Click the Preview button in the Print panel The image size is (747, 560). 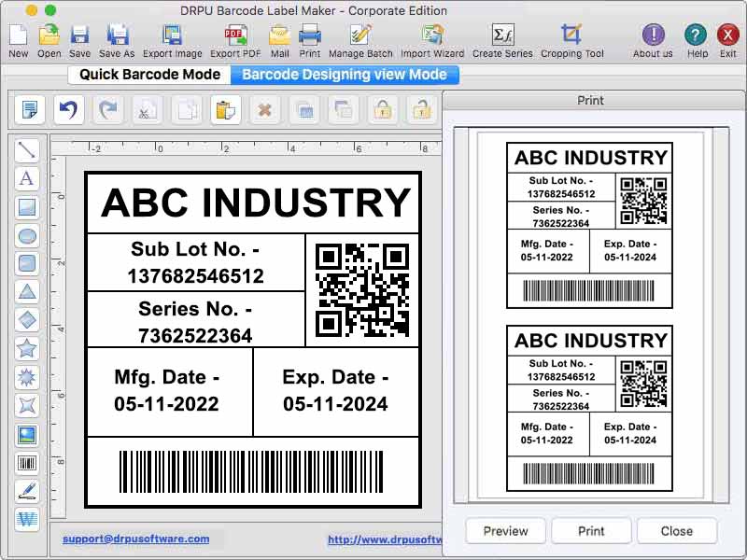[x=505, y=530]
